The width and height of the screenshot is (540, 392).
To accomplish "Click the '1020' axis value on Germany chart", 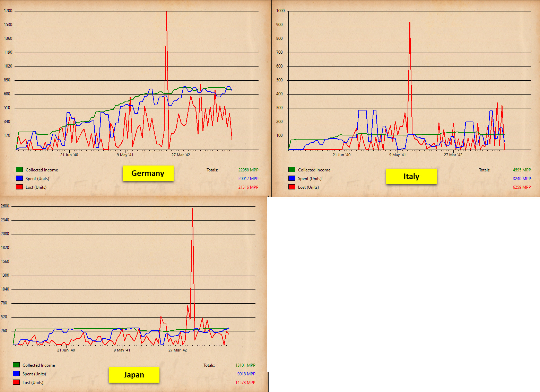I will [x=8, y=66].
